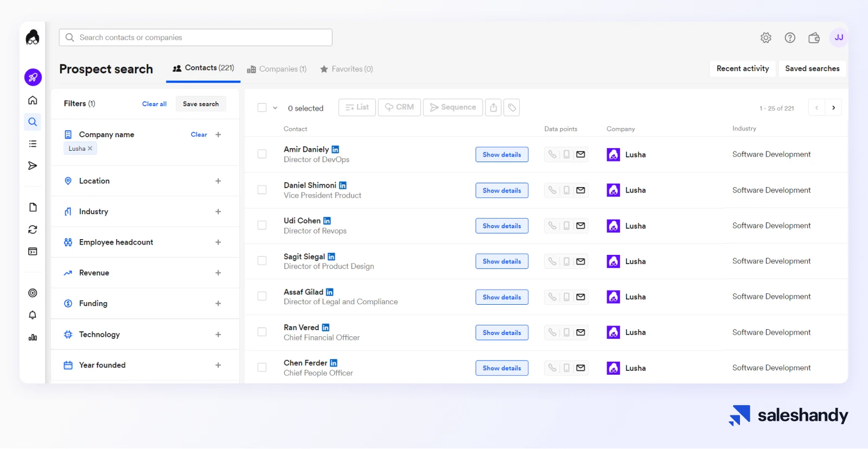Expand the Funding filter

click(218, 304)
